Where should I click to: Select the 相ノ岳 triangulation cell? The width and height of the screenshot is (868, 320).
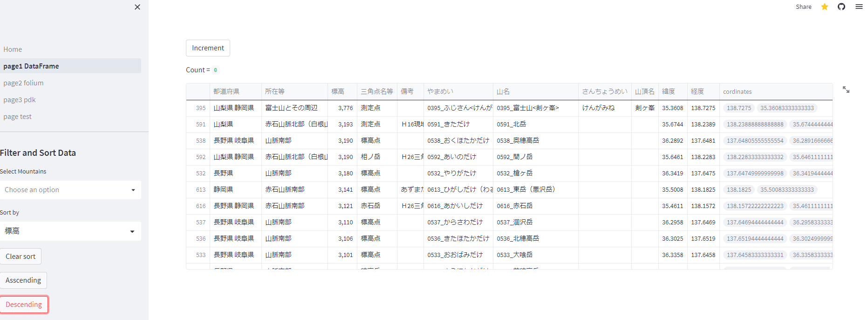377,157
